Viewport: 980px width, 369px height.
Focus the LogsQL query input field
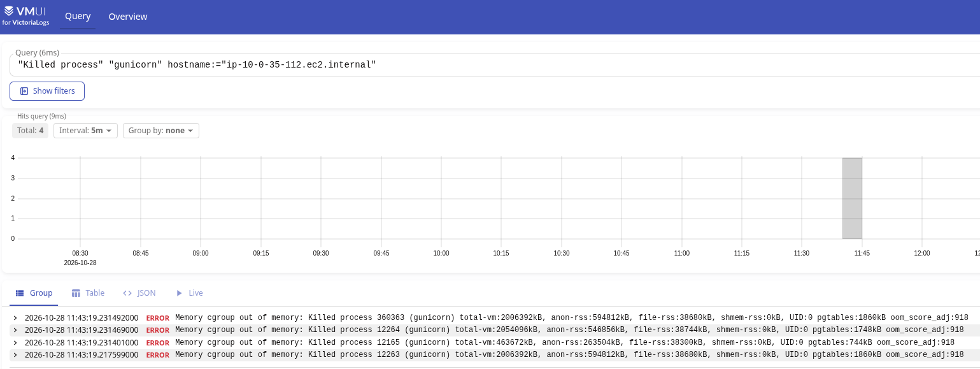click(x=495, y=65)
